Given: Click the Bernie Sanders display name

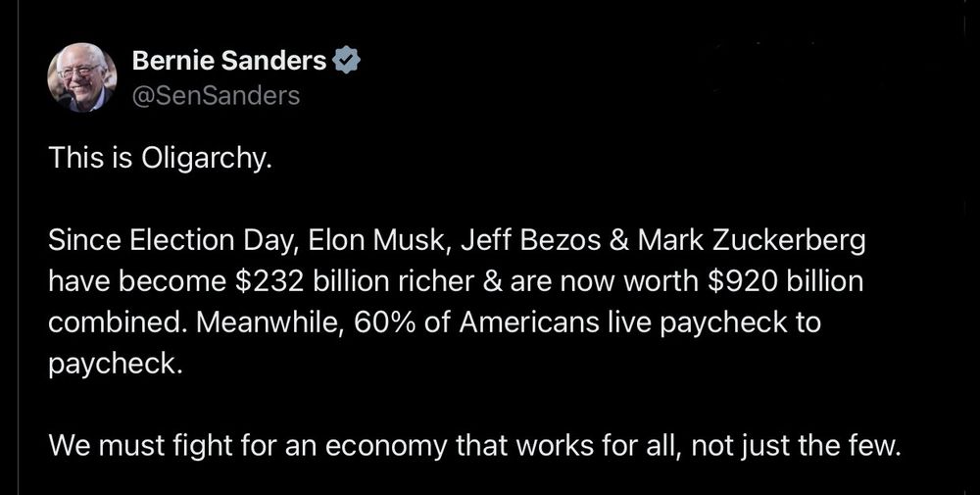Looking at the screenshot, I should 229,61.
